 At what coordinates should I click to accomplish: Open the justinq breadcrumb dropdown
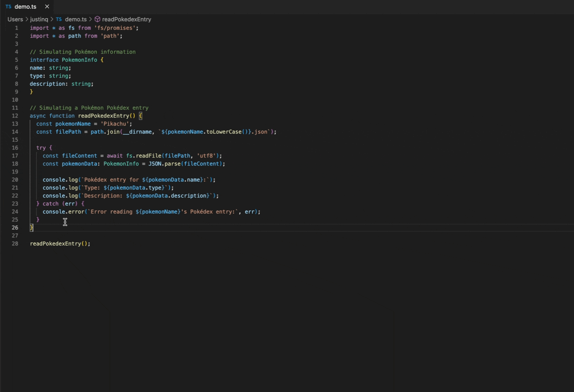pos(39,19)
